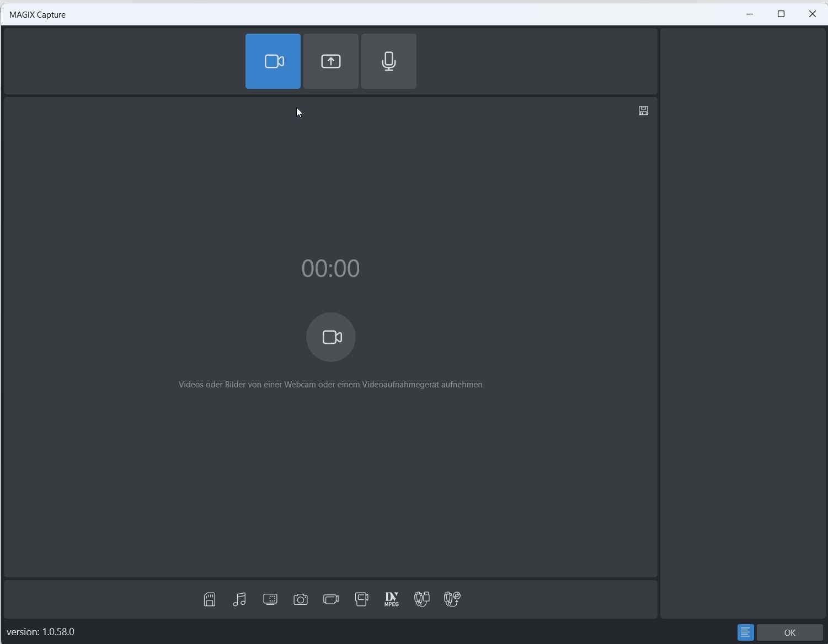Open the music note audio icon
Viewport: 828px width, 644px height.
click(x=239, y=599)
